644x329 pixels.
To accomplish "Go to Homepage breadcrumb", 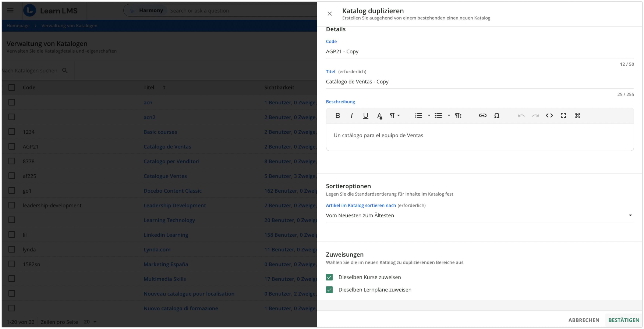I will point(18,26).
